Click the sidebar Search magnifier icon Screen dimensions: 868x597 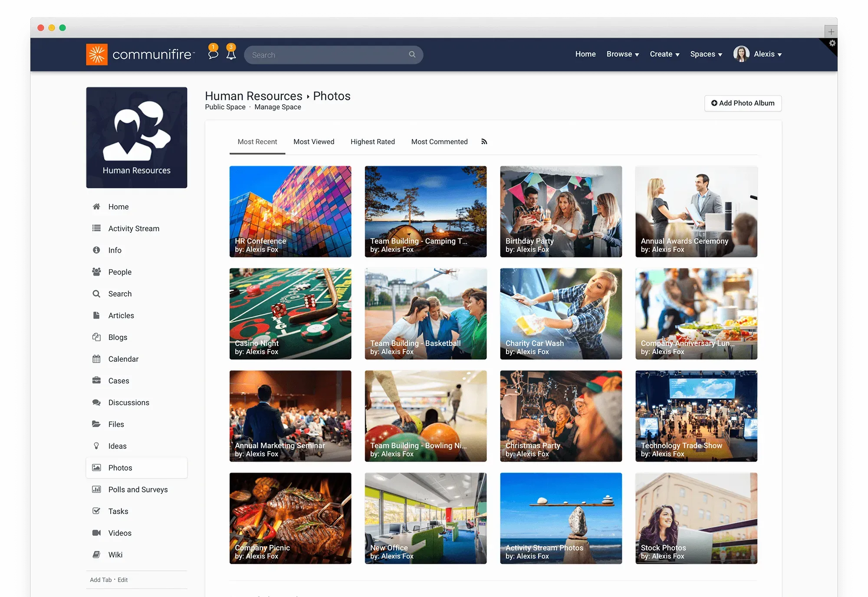[x=96, y=294]
